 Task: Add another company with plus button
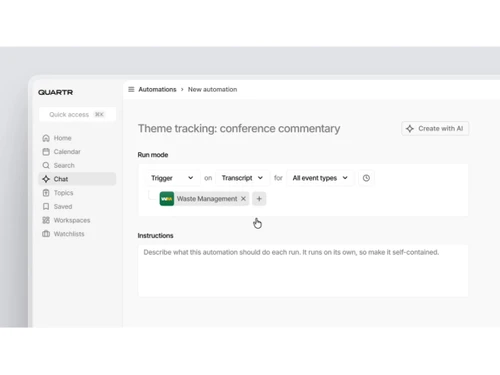(x=259, y=199)
